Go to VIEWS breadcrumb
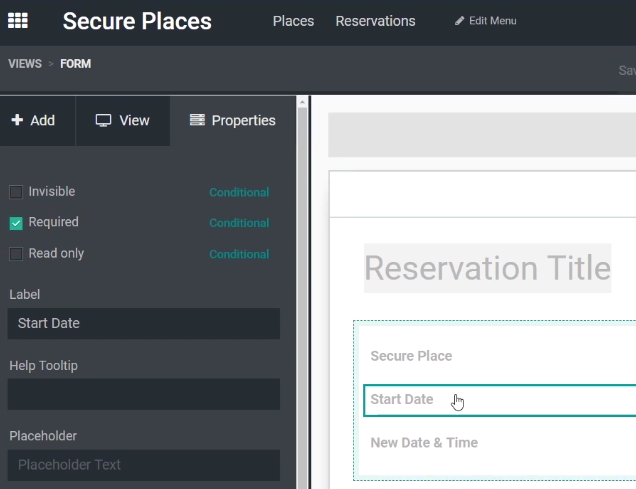636x489 pixels. (x=25, y=64)
